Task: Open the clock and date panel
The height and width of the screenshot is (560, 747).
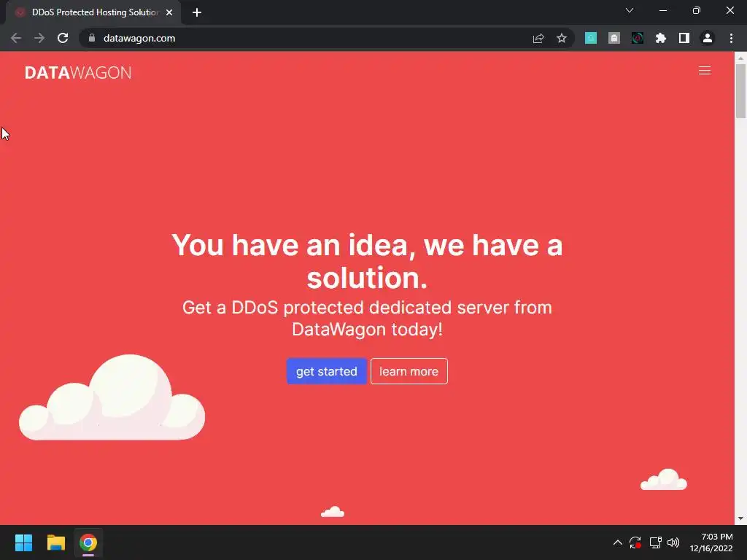Action: pos(711,542)
